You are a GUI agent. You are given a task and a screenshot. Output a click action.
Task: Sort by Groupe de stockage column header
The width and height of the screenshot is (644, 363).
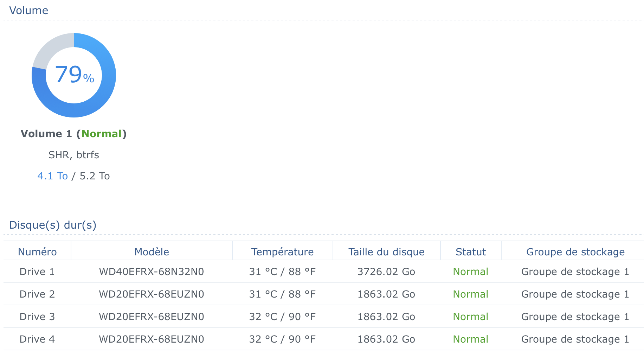coord(575,252)
